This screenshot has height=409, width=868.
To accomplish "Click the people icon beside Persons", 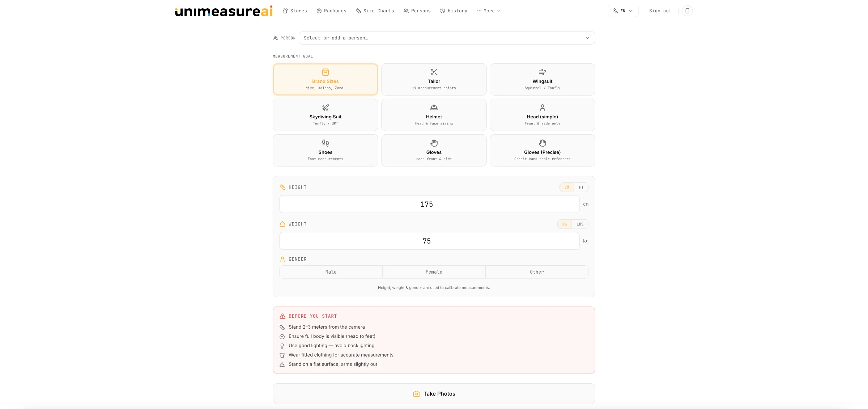I will coord(406,11).
